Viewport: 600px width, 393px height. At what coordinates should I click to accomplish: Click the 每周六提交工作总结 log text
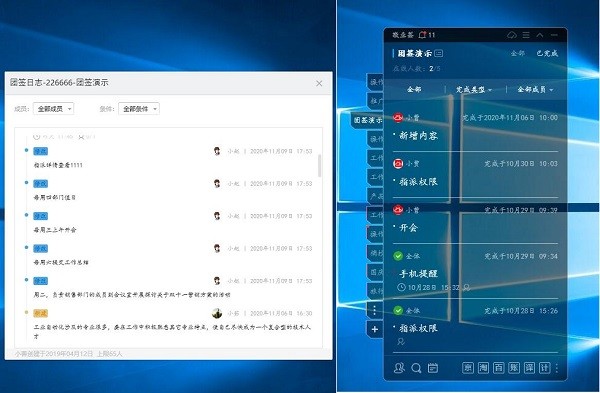(x=61, y=262)
